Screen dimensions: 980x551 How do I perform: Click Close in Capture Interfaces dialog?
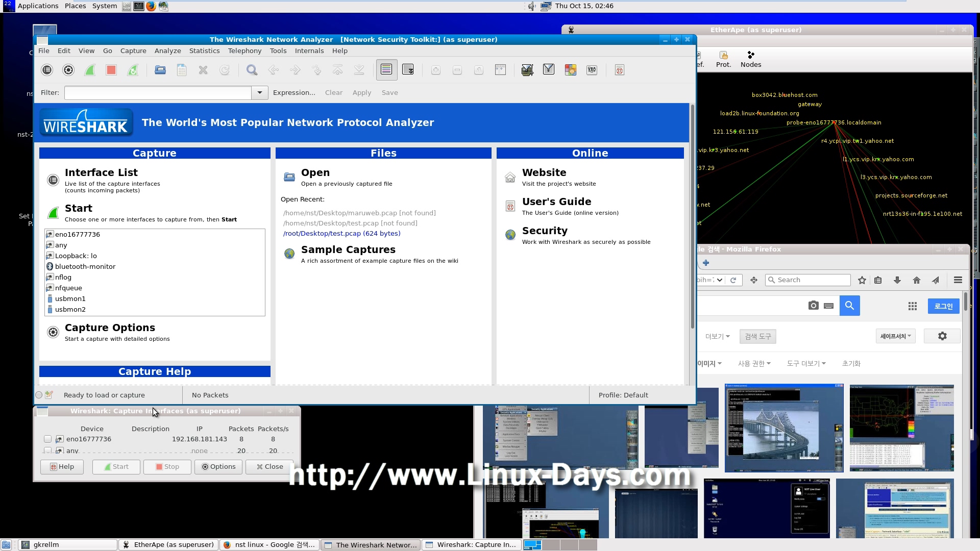tap(269, 467)
